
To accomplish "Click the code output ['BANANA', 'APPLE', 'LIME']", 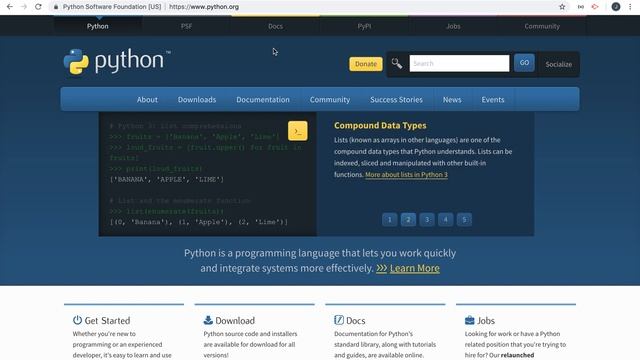I will (x=167, y=179).
